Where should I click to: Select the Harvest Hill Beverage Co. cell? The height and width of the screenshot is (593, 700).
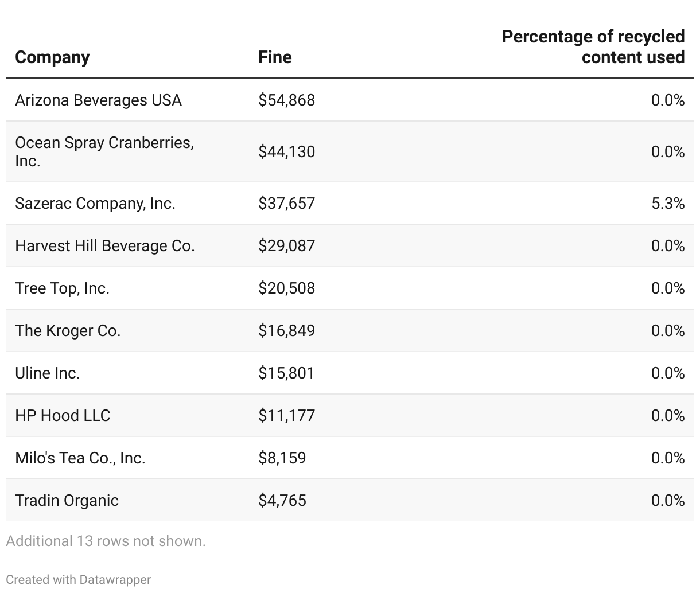tap(105, 246)
